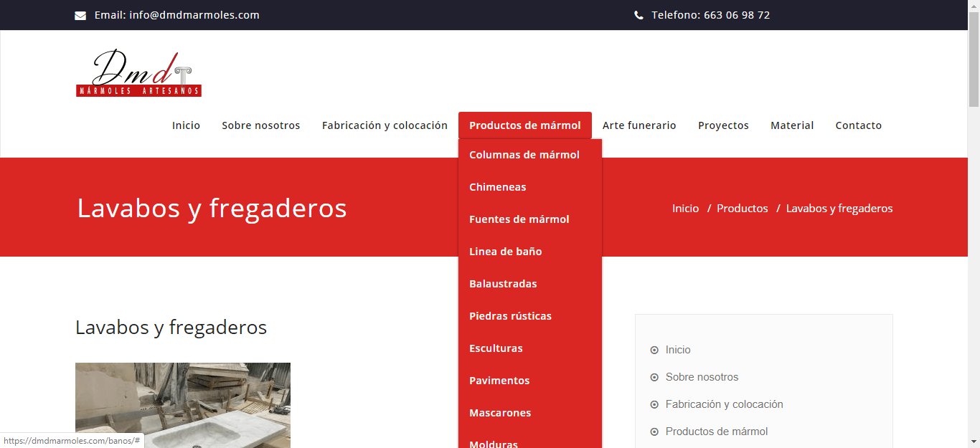Image resolution: width=980 pixels, height=448 pixels.
Task: Click email address info@dmdmarmoles.com
Action: pos(194,15)
